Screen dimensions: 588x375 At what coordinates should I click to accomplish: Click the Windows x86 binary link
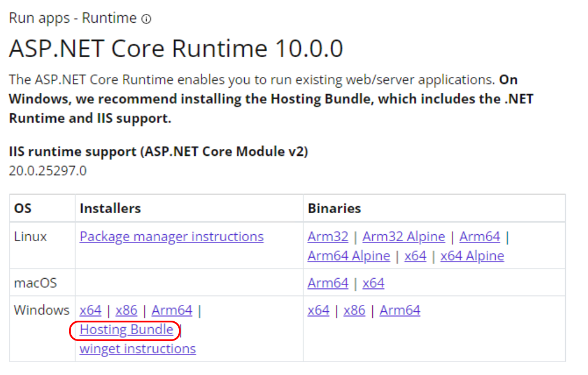click(x=354, y=310)
